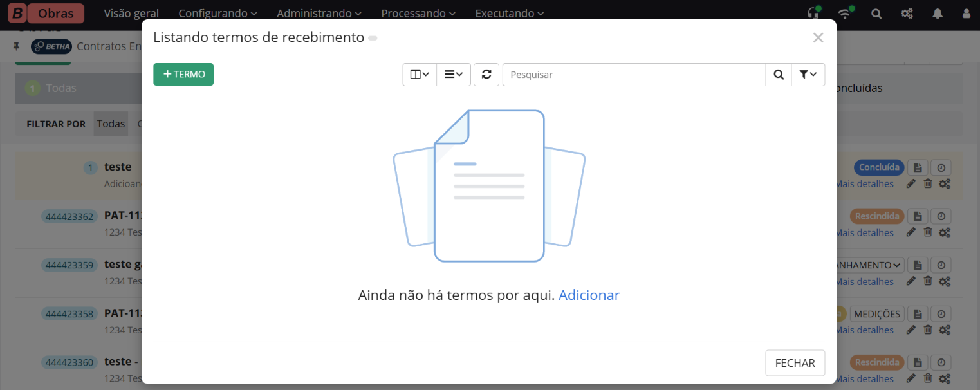Open gears options for row 444423359

click(x=945, y=281)
